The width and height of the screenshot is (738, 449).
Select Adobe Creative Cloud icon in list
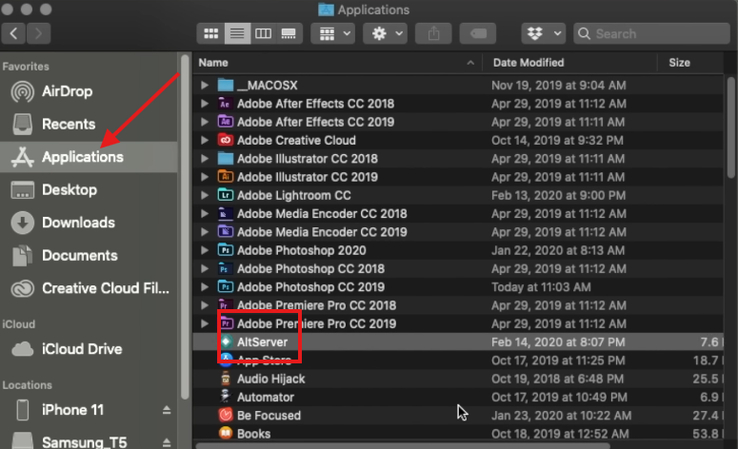225,140
